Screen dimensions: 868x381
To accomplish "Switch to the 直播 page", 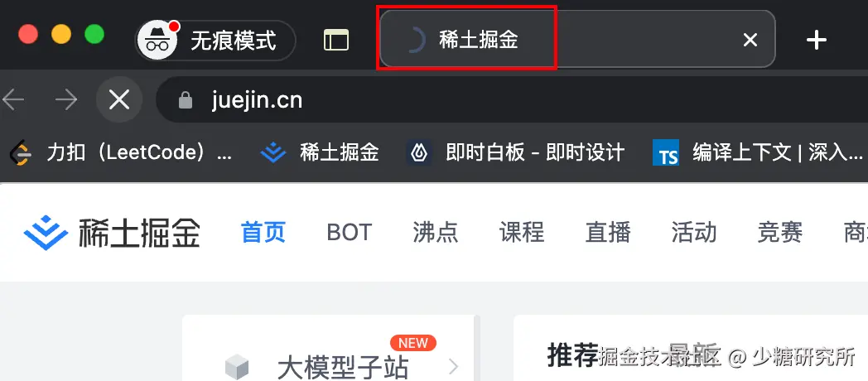I will click(608, 233).
